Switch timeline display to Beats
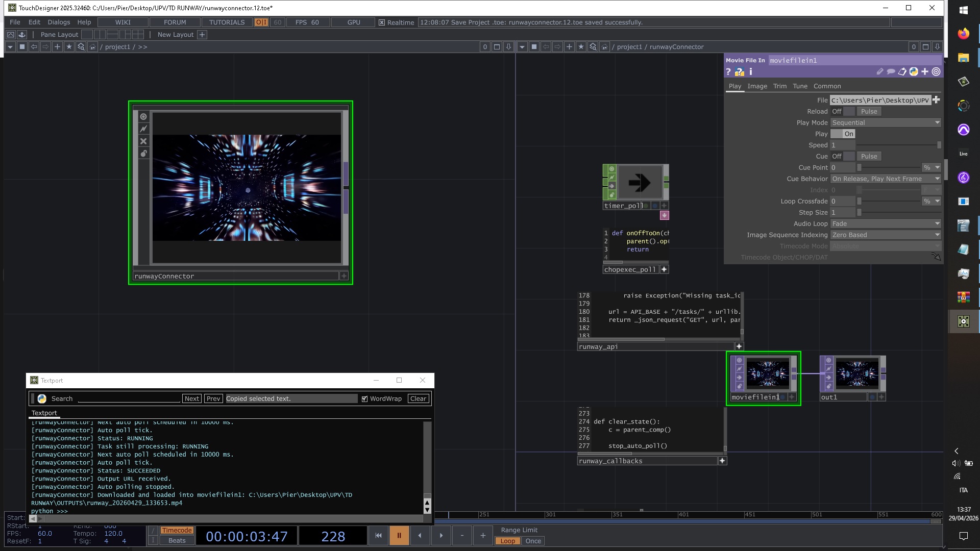 coord(177,541)
